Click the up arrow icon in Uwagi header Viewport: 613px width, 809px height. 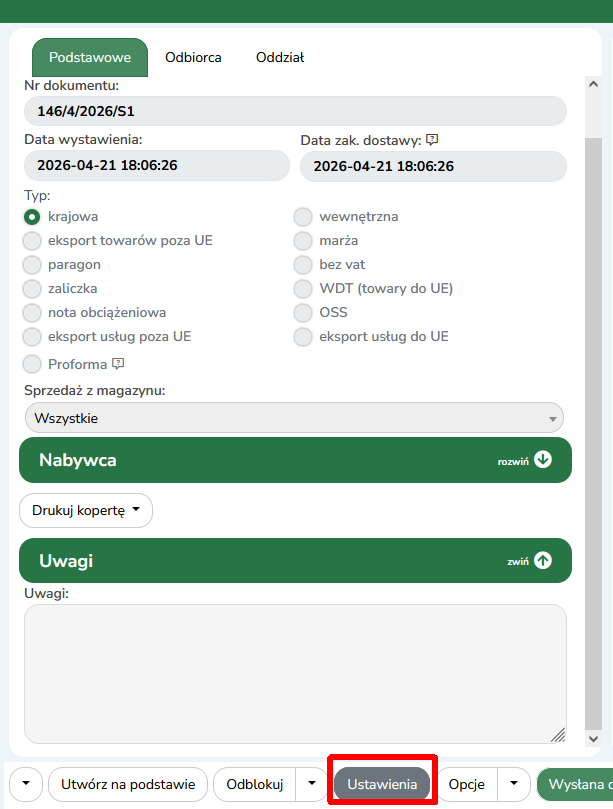point(543,561)
